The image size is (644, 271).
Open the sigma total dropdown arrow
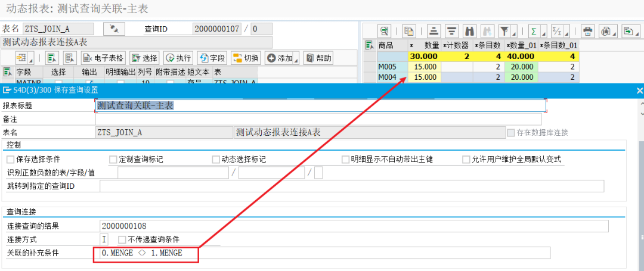pos(543,32)
